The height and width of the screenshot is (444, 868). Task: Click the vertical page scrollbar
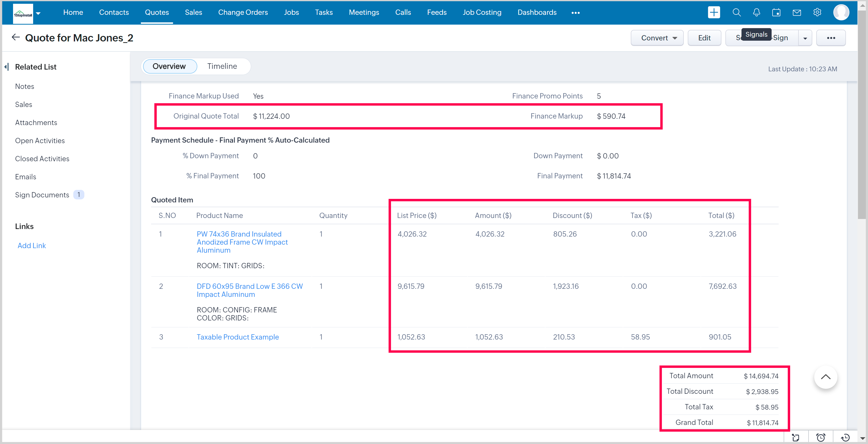coord(861,115)
